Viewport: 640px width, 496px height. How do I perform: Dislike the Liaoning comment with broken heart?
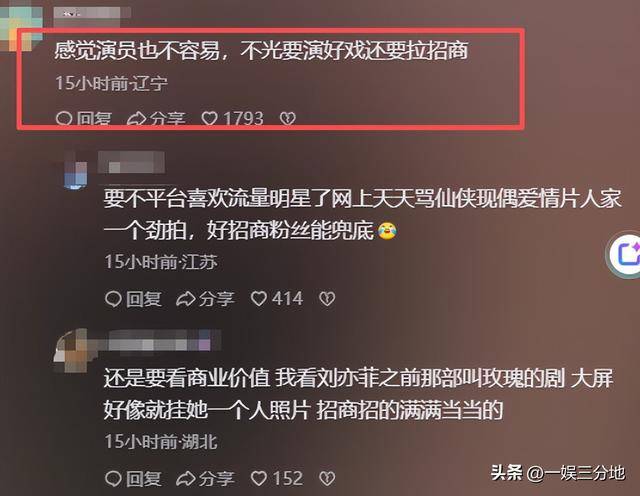pos(288,119)
